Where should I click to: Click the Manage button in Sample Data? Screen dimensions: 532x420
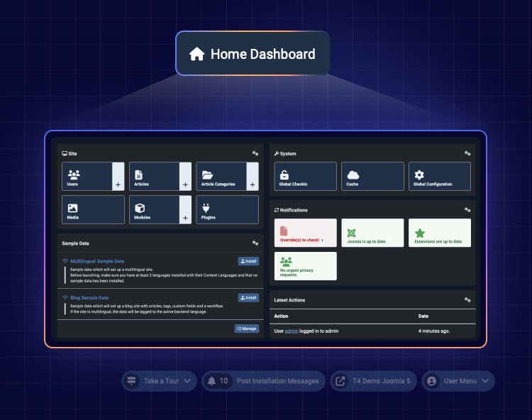click(x=247, y=328)
